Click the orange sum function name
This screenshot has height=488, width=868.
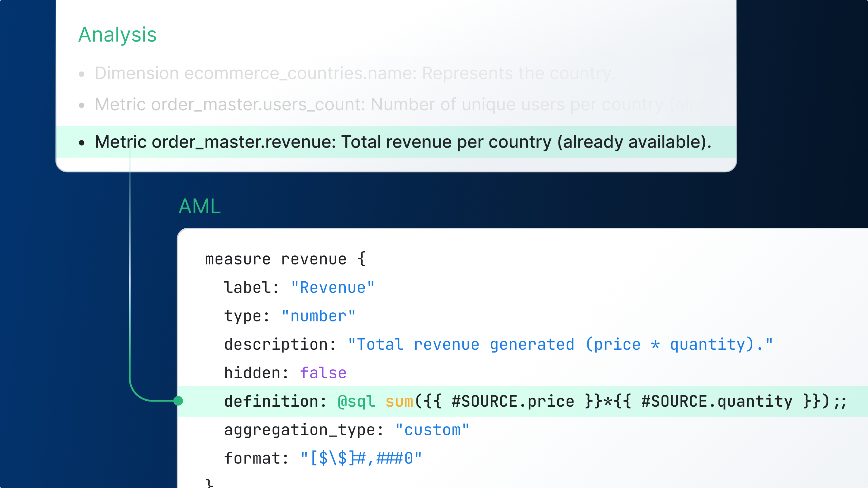coord(399,402)
